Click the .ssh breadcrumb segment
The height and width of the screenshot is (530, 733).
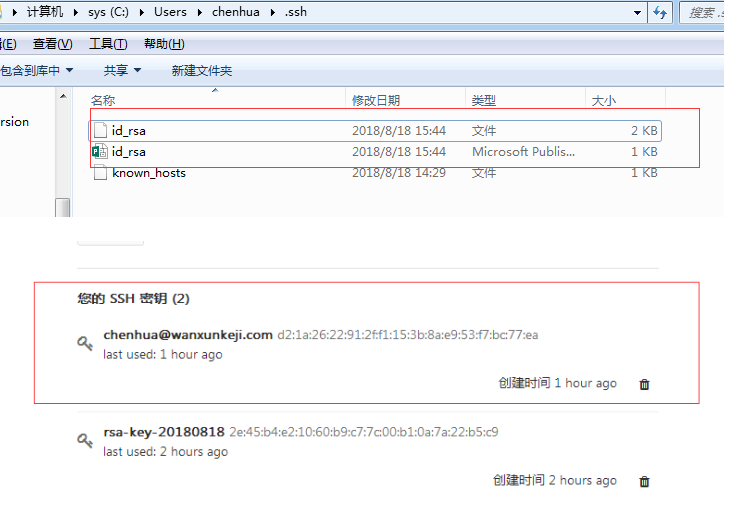(295, 12)
